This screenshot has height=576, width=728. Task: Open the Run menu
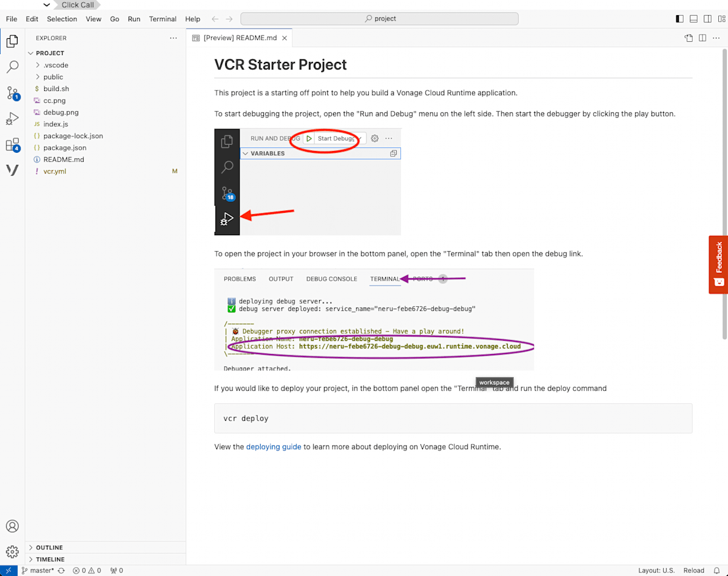click(x=134, y=19)
